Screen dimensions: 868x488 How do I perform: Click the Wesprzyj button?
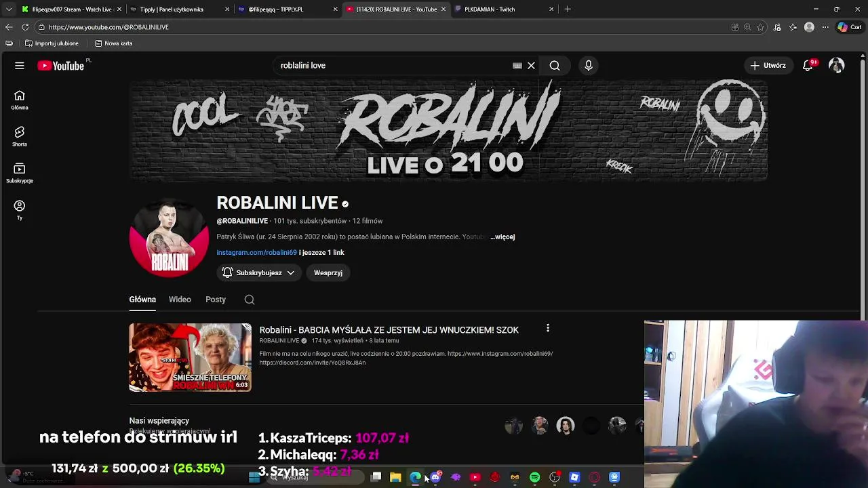(x=328, y=272)
